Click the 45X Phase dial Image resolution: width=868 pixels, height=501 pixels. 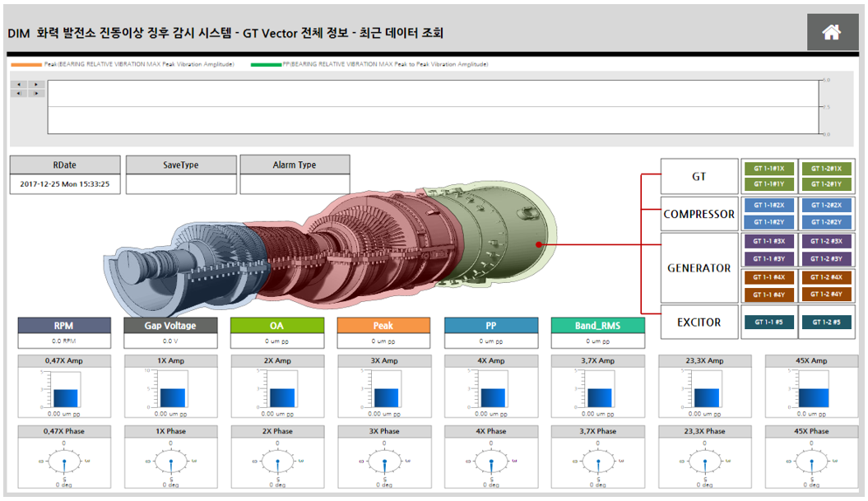[811, 462]
